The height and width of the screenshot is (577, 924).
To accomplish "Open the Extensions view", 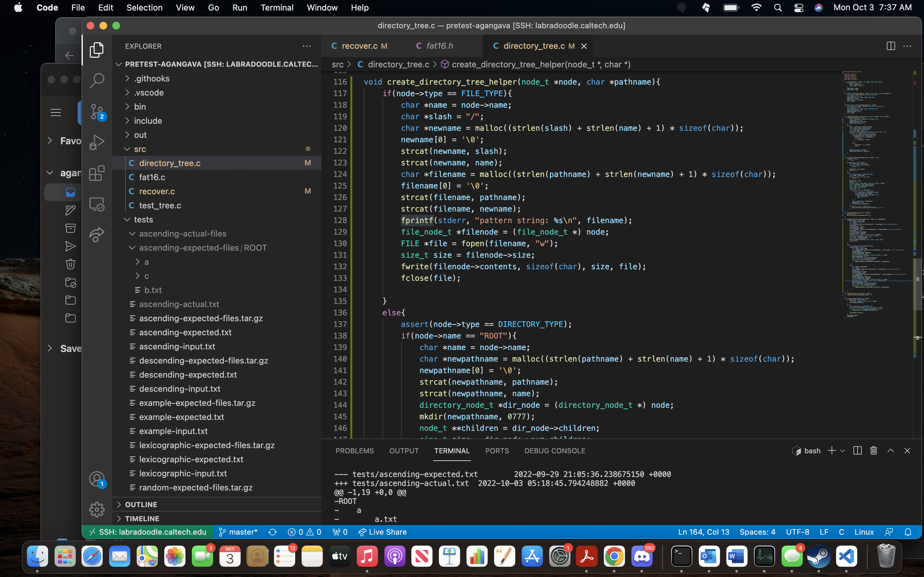I will [97, 173].
